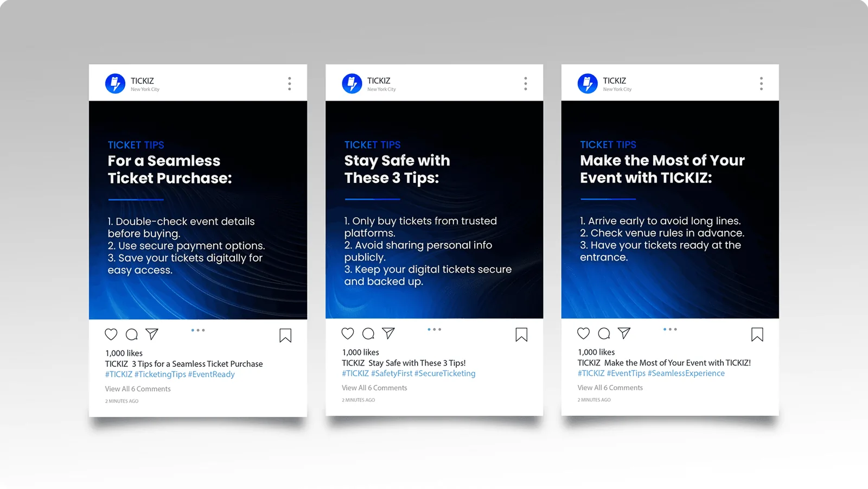The image size is (868, 489).
Task: Click 2 MINUTES AGO timestamp on Stay Safe post
Action: point(359,401)
